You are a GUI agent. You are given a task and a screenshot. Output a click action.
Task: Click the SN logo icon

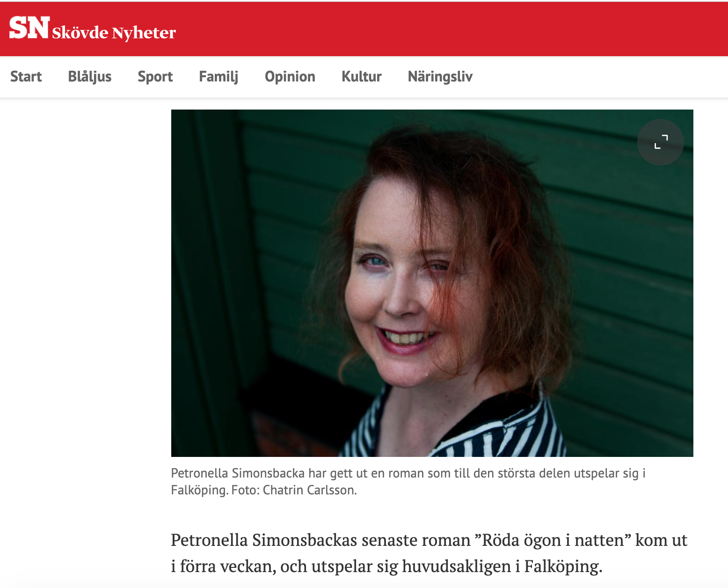tap(29, 28)
